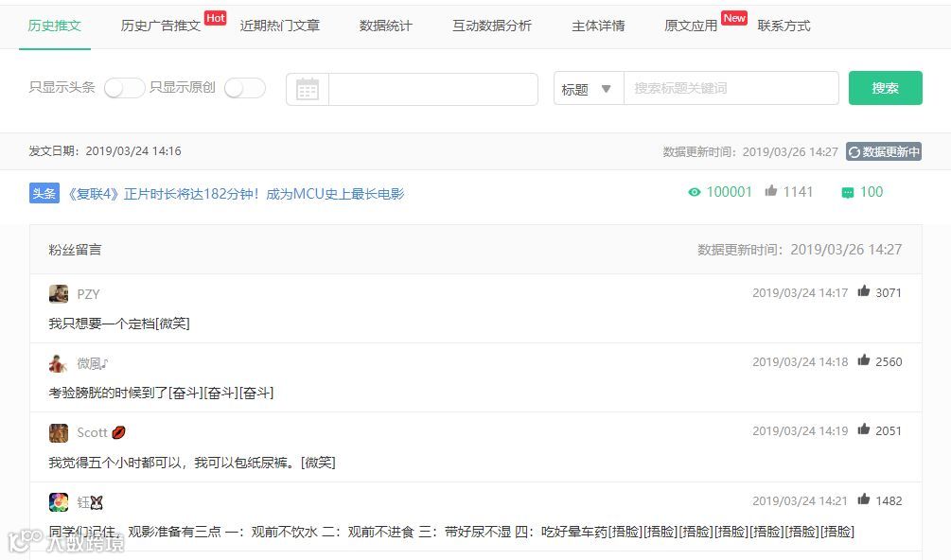Click thumbs-up icon beside 1482

point(864,499)
